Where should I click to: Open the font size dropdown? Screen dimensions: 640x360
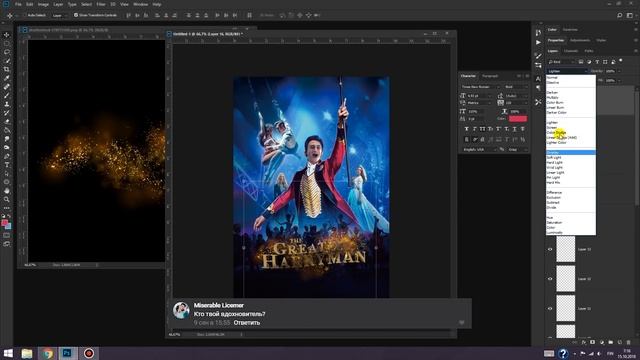click(x=478, y=96)
